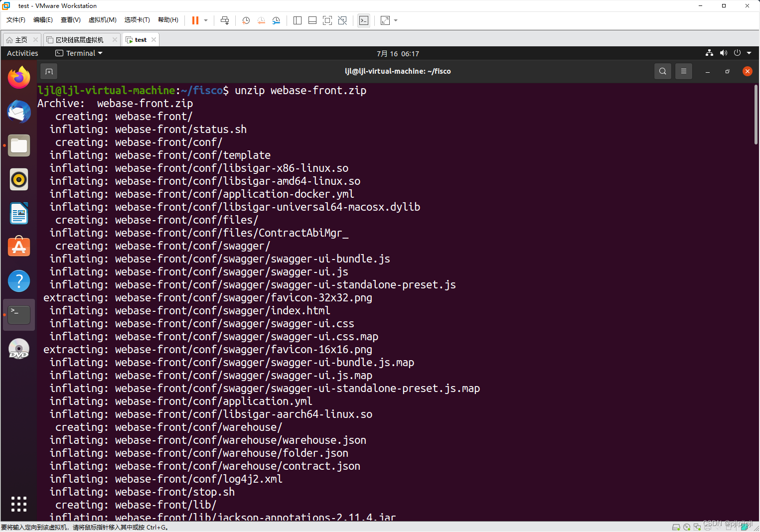The image size is (760, 532).
Task: Click the DVD disc icon in the dock
Action: click(x=19, y=349)
